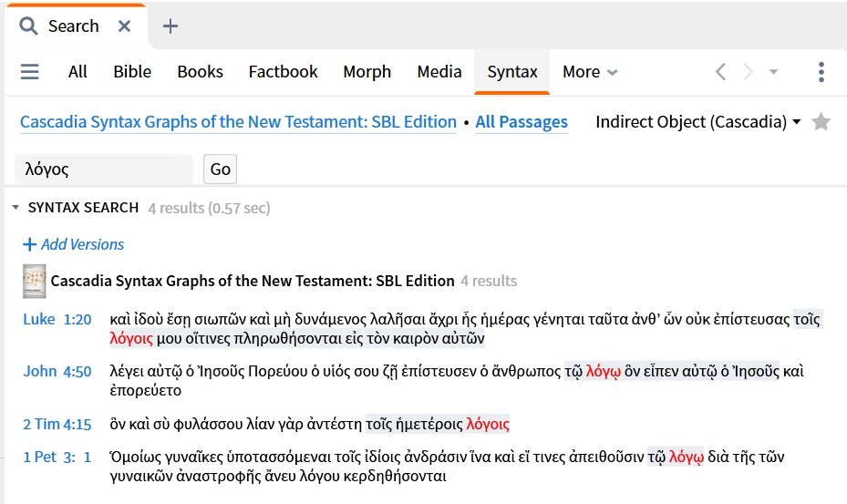Focus the λόγος search input

pos(104,170)
